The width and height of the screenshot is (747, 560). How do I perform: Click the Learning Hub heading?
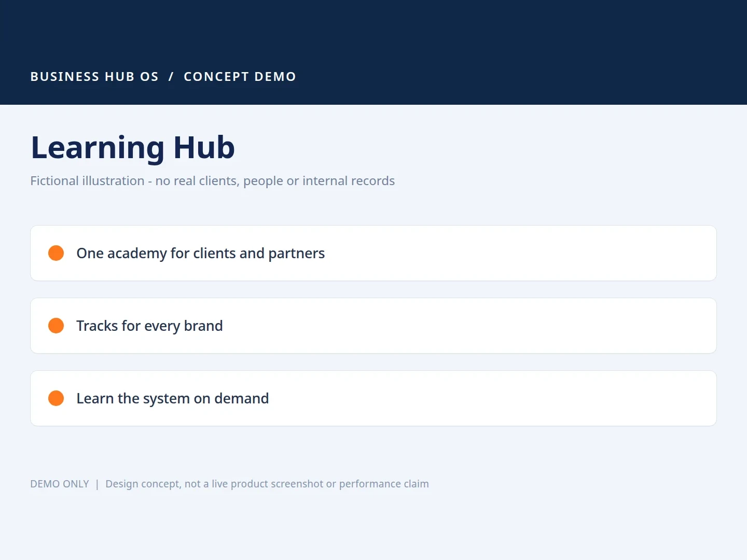click(133, 148)
